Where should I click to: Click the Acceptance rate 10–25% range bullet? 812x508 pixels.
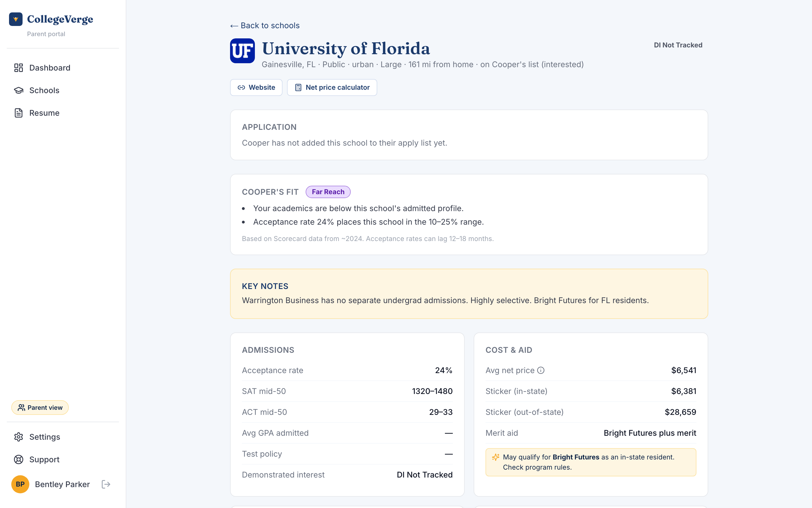point(369,222)
